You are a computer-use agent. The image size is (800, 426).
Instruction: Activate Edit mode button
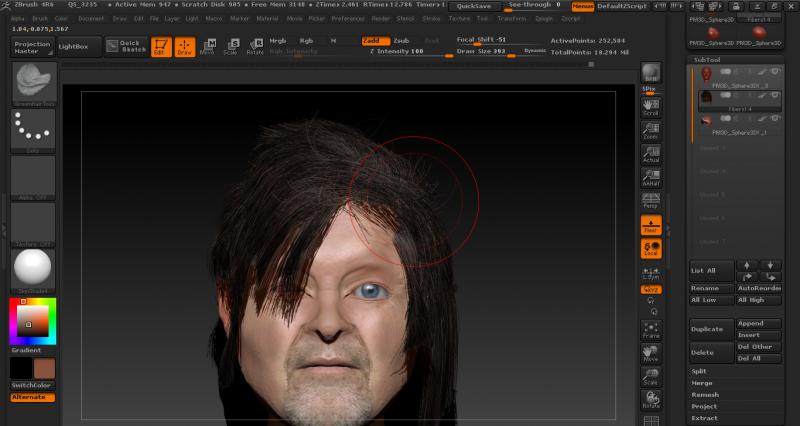pyautogui.click(x=161, y=46)
